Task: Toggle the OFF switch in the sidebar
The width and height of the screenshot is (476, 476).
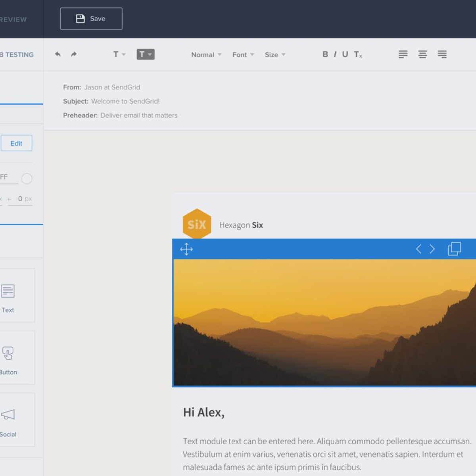Action: (27, 178)
